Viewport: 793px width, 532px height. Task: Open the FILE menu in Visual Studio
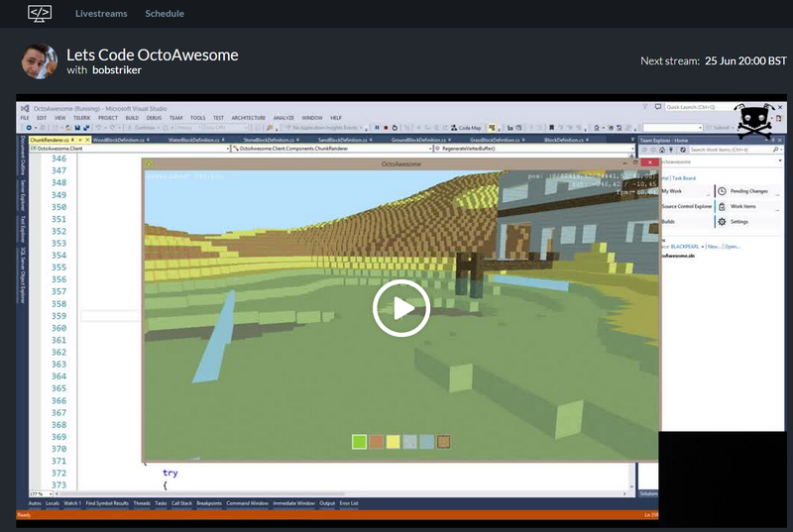[24, 118]
